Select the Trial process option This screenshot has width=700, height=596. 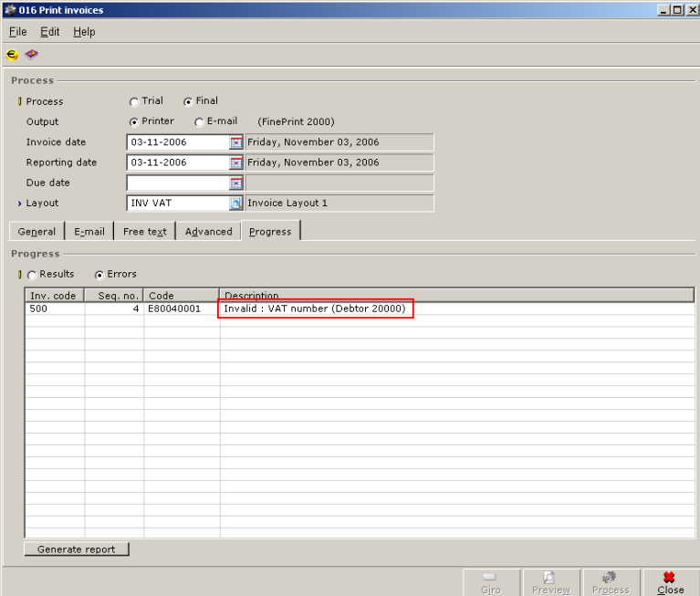point(135,102)
